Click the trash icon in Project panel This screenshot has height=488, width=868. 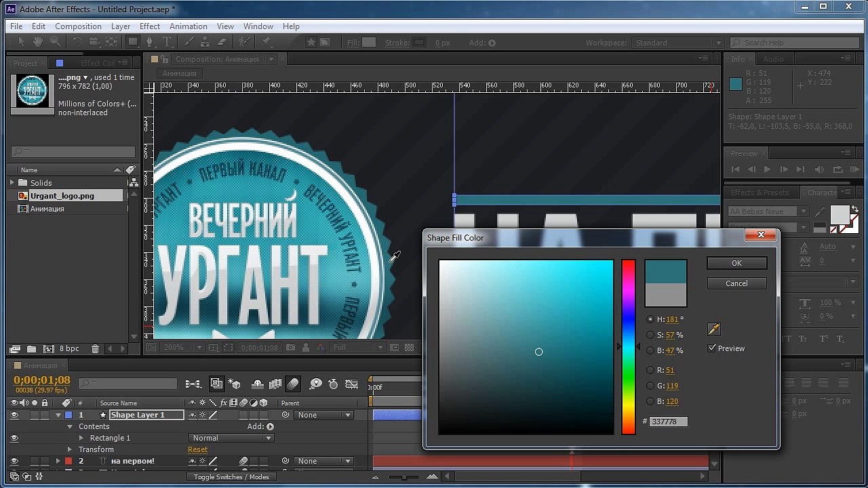pyautogui.click(x=95, y=349)
